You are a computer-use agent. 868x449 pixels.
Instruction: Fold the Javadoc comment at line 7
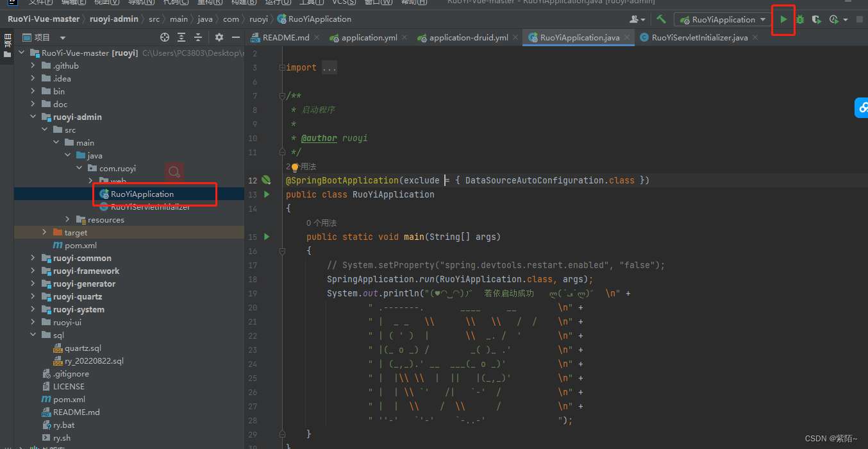tap(281, 96)
